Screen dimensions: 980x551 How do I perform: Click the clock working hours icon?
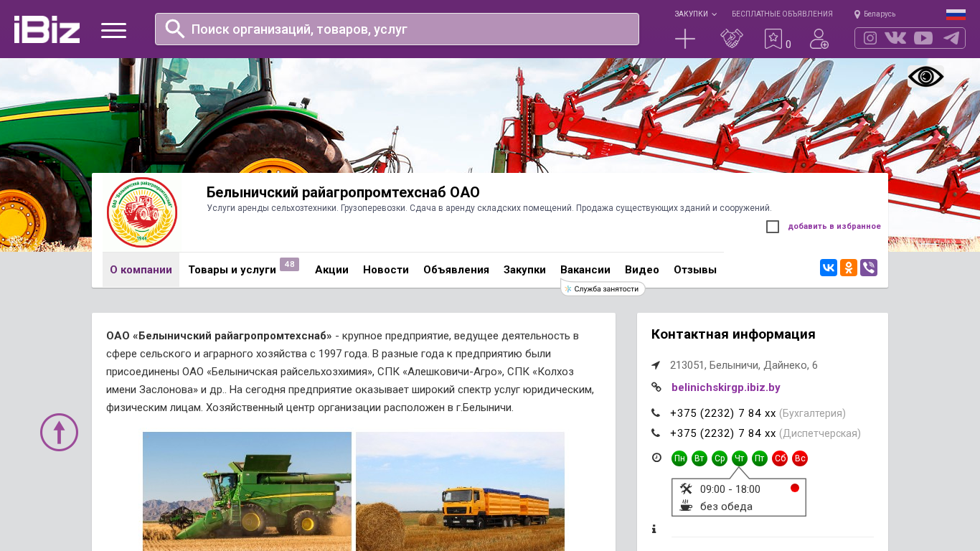pyautogui.click(x=656, y=458)
